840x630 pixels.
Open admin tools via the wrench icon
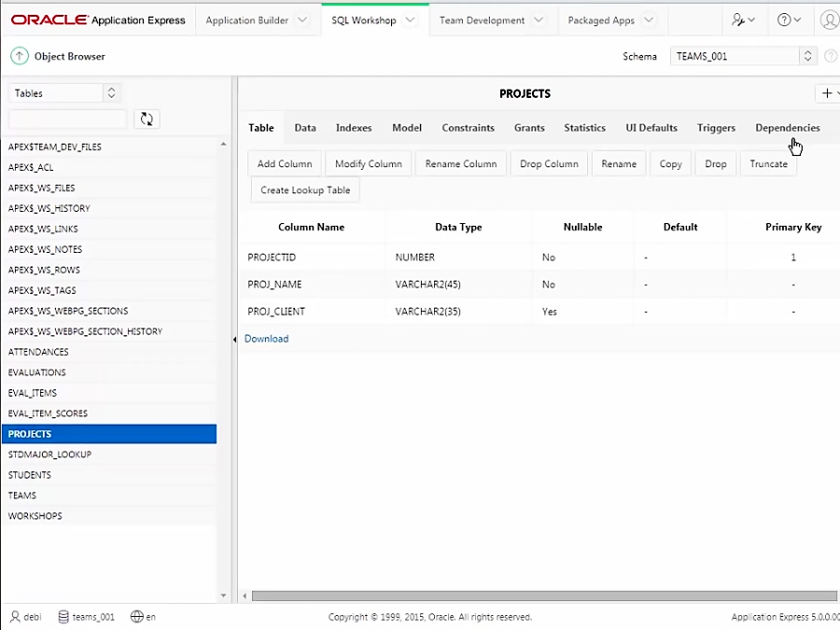click(737, 19)
